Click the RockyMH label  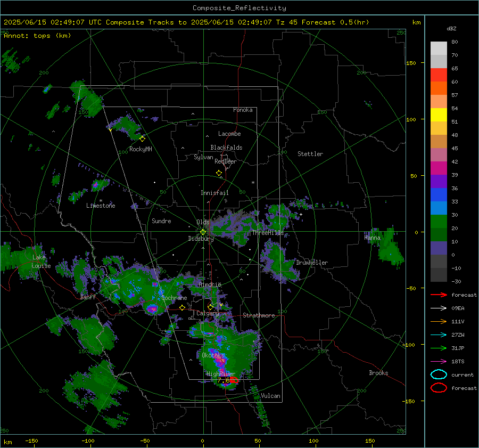point(141,149)
